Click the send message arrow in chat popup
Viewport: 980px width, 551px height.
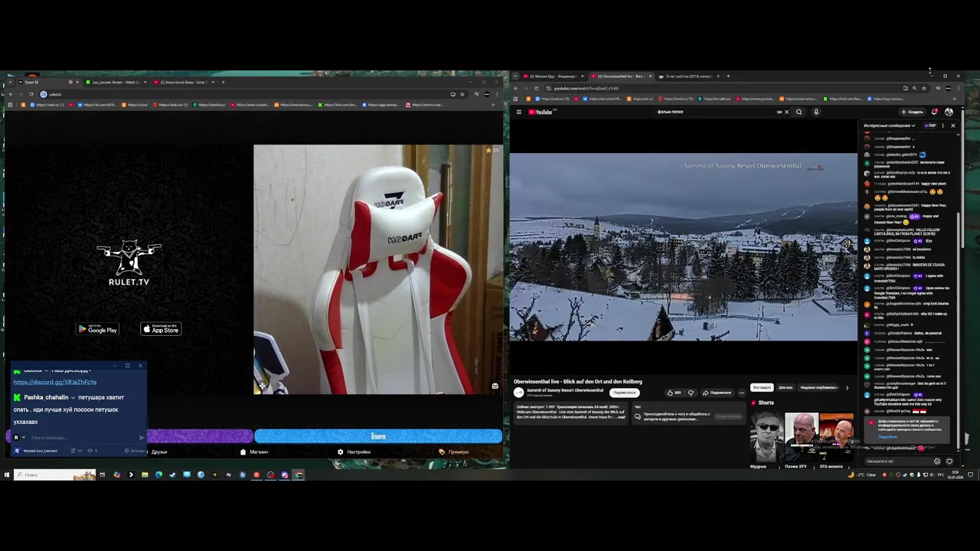(x=141, y=438)
